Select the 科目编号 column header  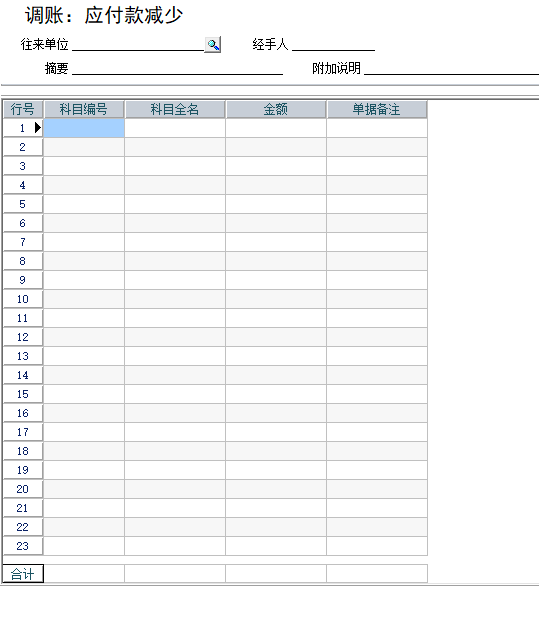point(84,109)
